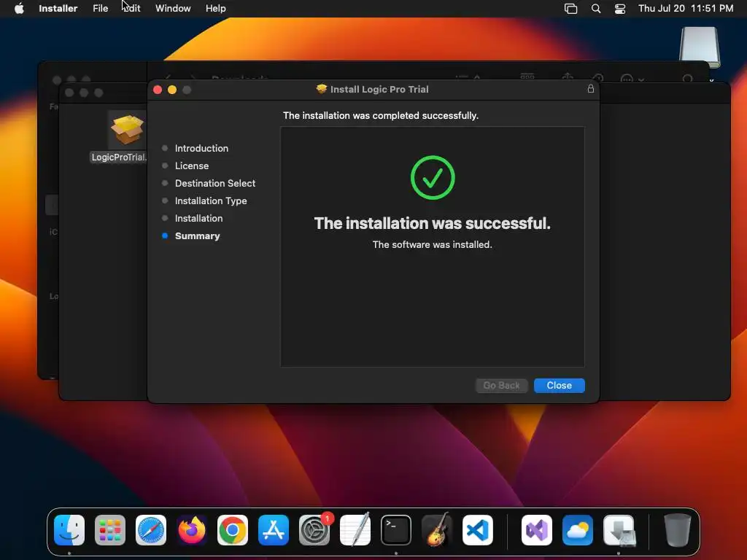Viewport: 747px width, 560px height.
Task: Open the Window menu
Action: pos(173,8)
